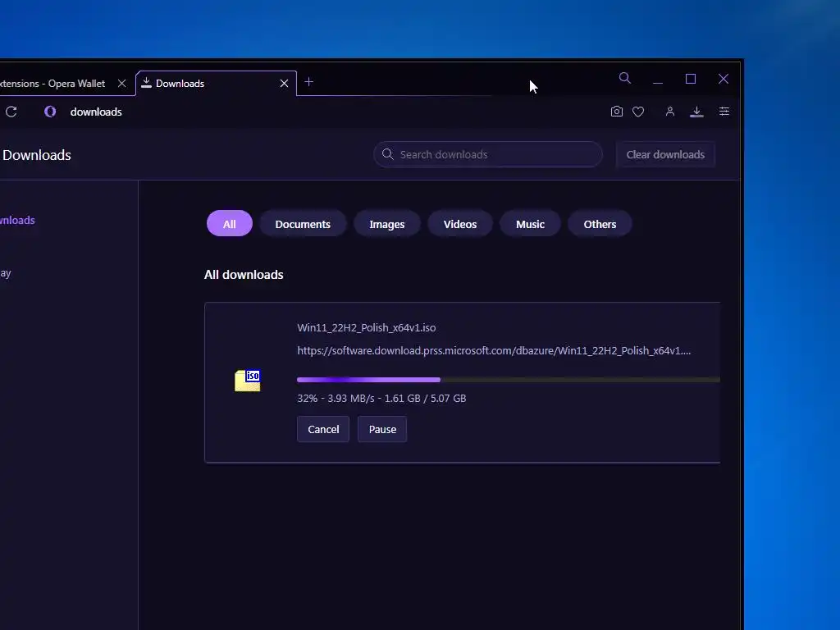This screenshot has width=840, height=630.
Task: Open the downloads toolbar icon
Action: coord(696,112)
